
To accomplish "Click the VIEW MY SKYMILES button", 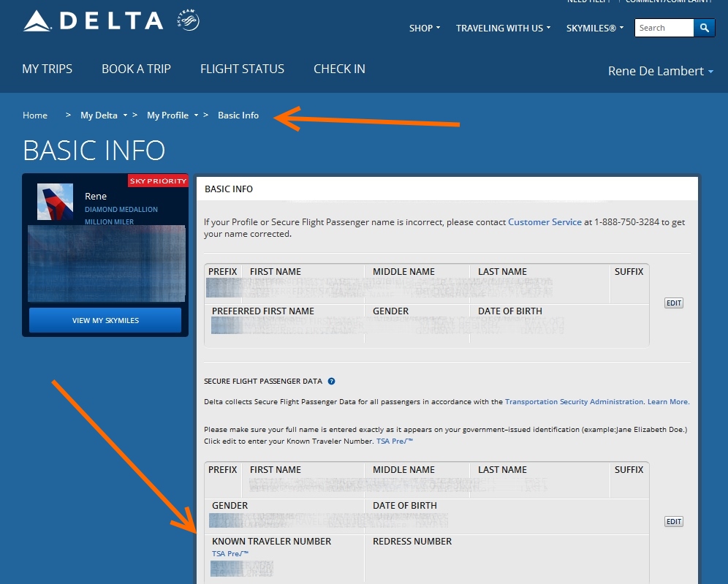I will [105, 320].
